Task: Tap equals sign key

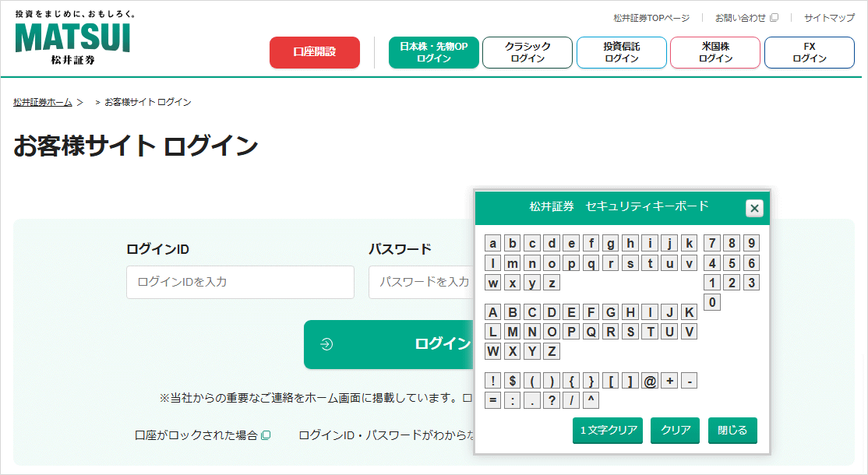Action: [492, 400]
